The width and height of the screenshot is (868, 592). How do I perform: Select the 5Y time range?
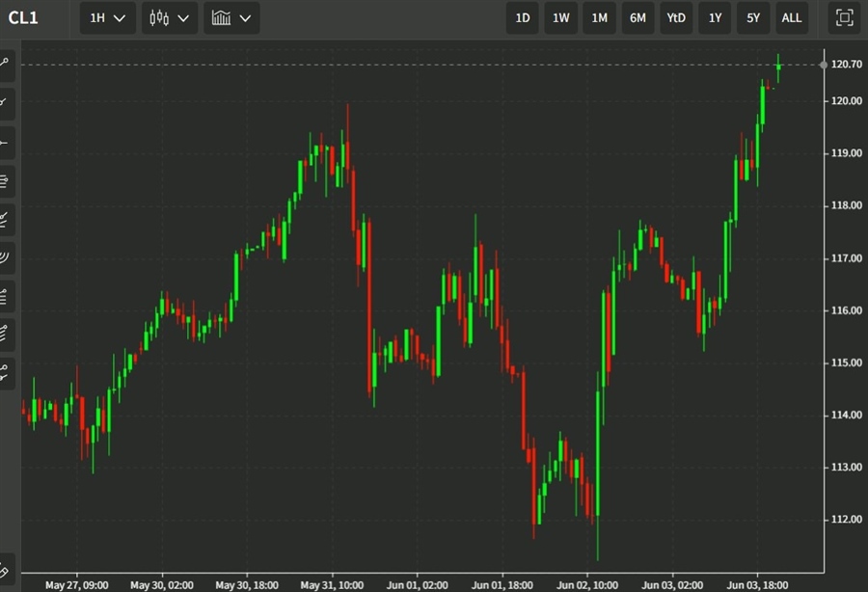click(752, 17)
